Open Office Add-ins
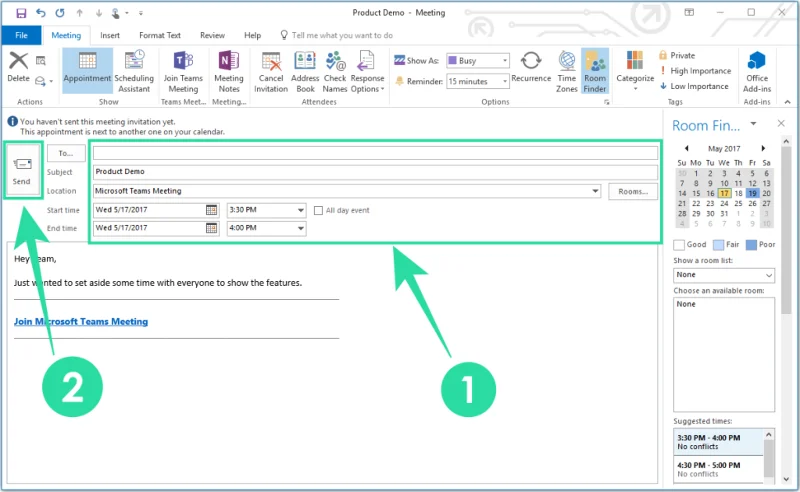The image size is (800, 492). [x=757, y=71]
